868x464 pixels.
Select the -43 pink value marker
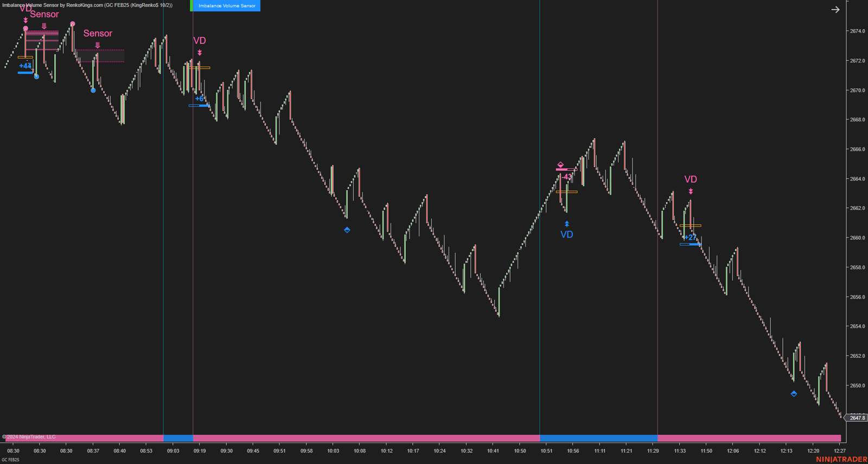[566, 177]
